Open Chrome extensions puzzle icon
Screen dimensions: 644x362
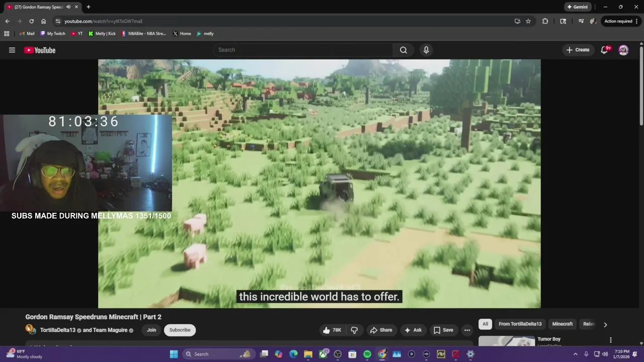pyautogui.click(x=545, y=21)
